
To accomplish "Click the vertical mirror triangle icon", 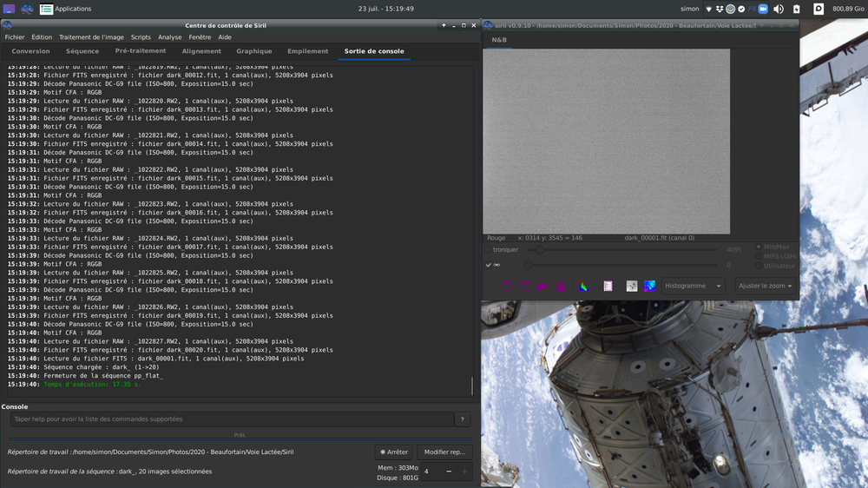I will point(561,286).
